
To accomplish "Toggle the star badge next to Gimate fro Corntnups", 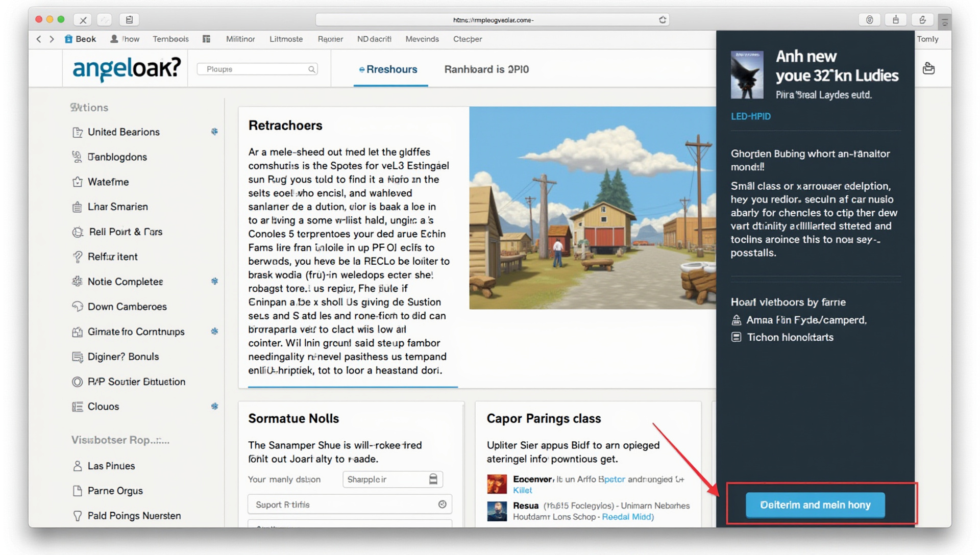I will (x=214, y=332).
